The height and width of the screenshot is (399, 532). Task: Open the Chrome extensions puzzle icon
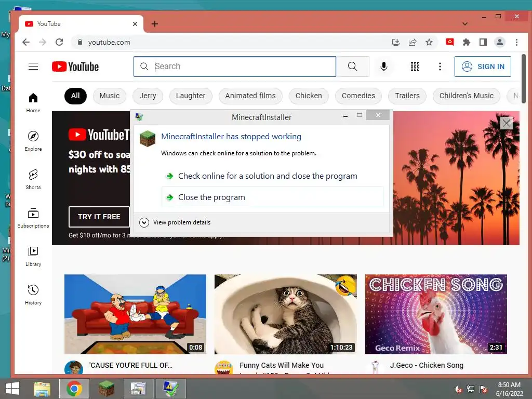pyautogui.click(x=467, y=42)
